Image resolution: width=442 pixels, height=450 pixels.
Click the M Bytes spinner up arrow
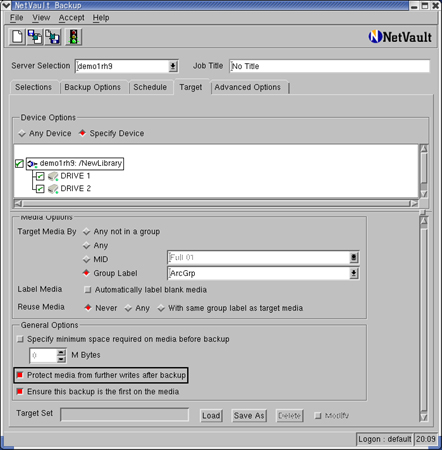[61, 353]
